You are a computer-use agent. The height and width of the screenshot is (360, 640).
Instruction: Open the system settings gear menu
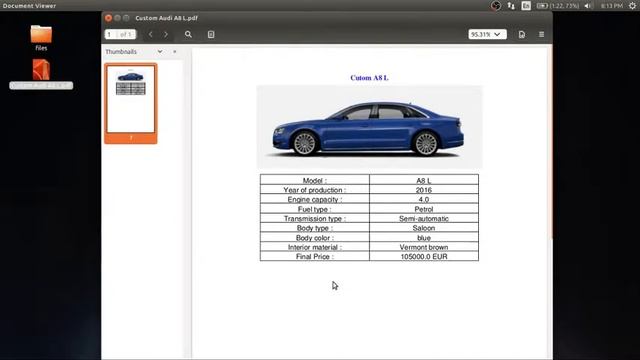(x=632, y=6)
